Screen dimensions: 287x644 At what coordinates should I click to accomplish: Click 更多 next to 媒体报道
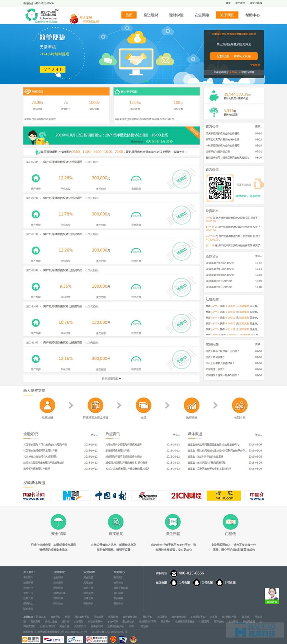pos(258,435)
